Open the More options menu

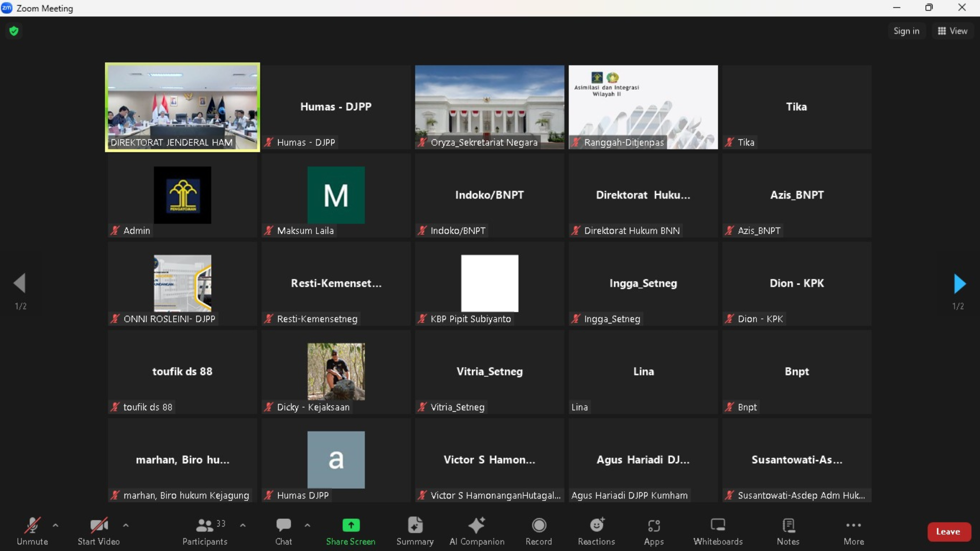click(x=854, y=531)
